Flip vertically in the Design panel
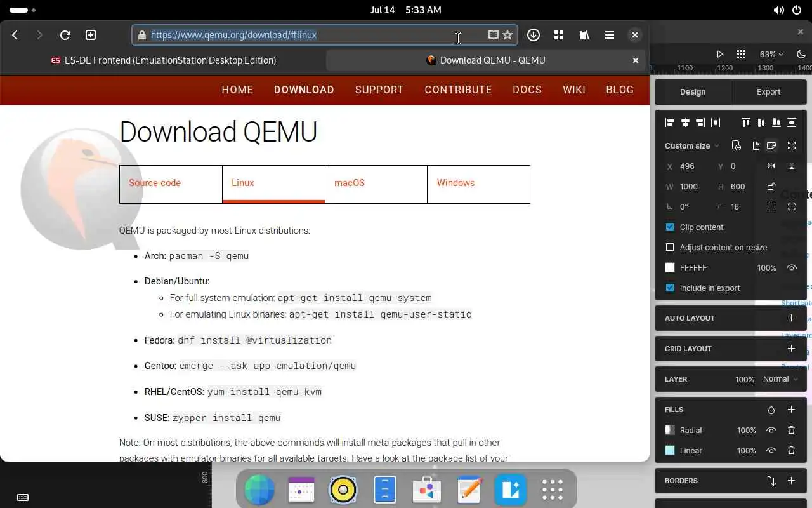This screenshot has height=508, width=812. click(792, 166)
